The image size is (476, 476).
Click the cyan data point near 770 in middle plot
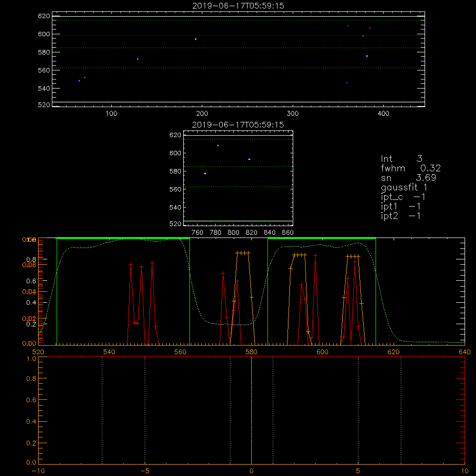point(205,173)
